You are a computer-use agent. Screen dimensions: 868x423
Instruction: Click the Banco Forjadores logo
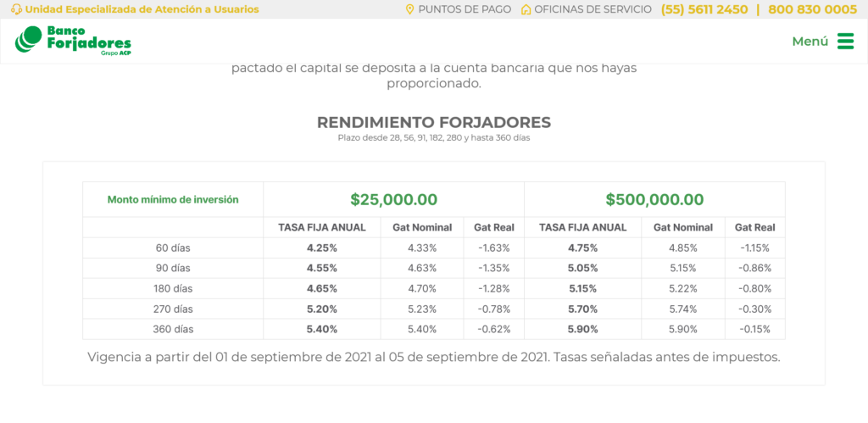[x=73, y=41]
